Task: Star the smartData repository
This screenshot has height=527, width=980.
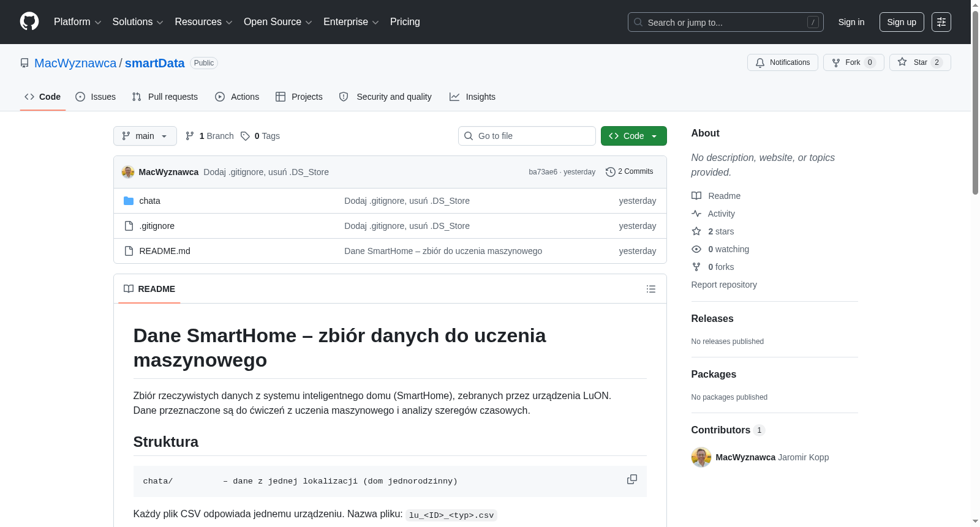Action: 920,62
